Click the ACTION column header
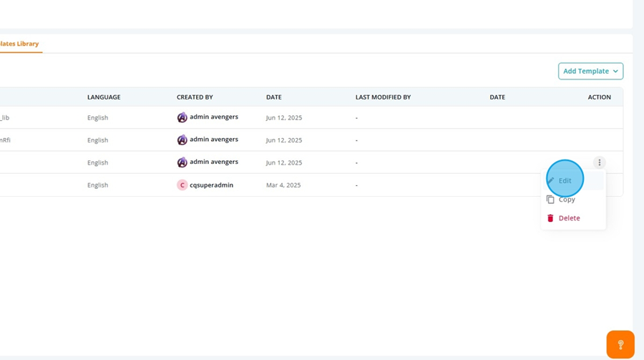The image size is (644, 360). pyautogui.click(x=599, y=97)
